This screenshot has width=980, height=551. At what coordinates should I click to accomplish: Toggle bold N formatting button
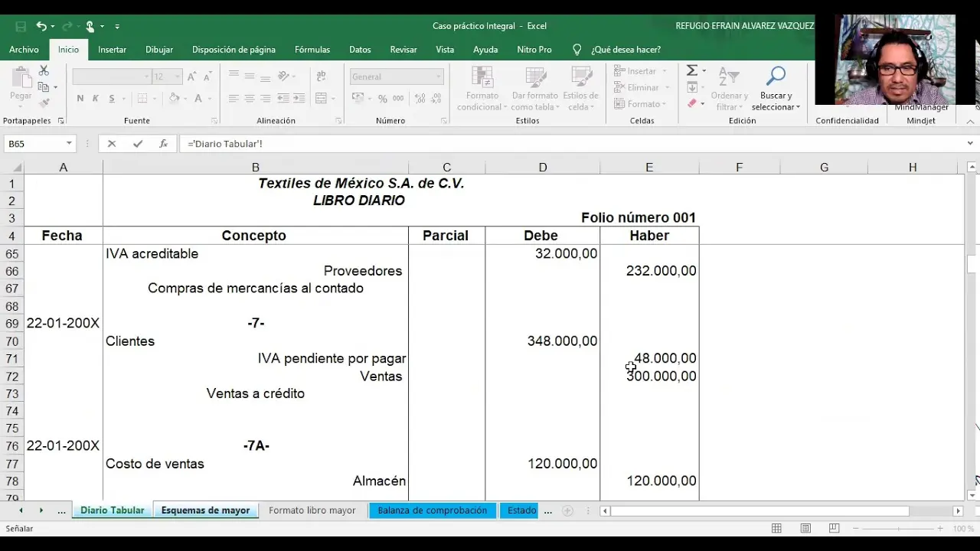[x=80, y=99]
